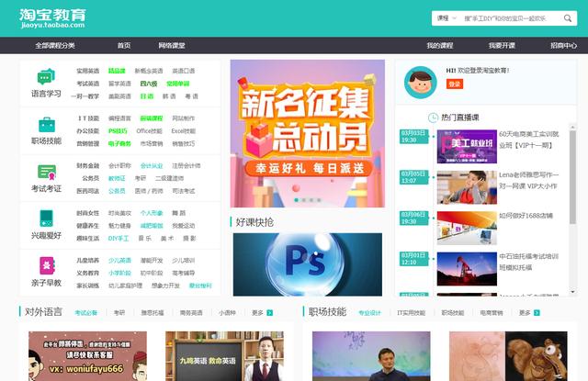588x381 pixels.
Task: Open the 四六级 link
Action: click(x=149, y=84)
